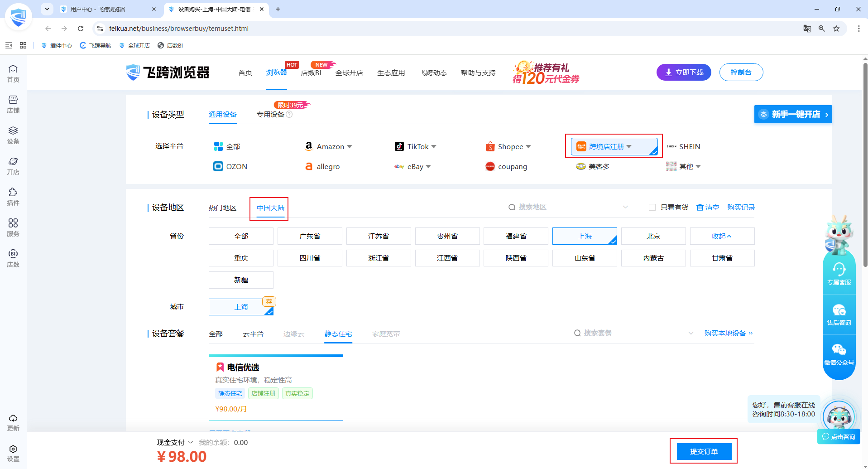Click the 飞跨浏览器 logo
This screenshot has height=469, width=868.
168,73
